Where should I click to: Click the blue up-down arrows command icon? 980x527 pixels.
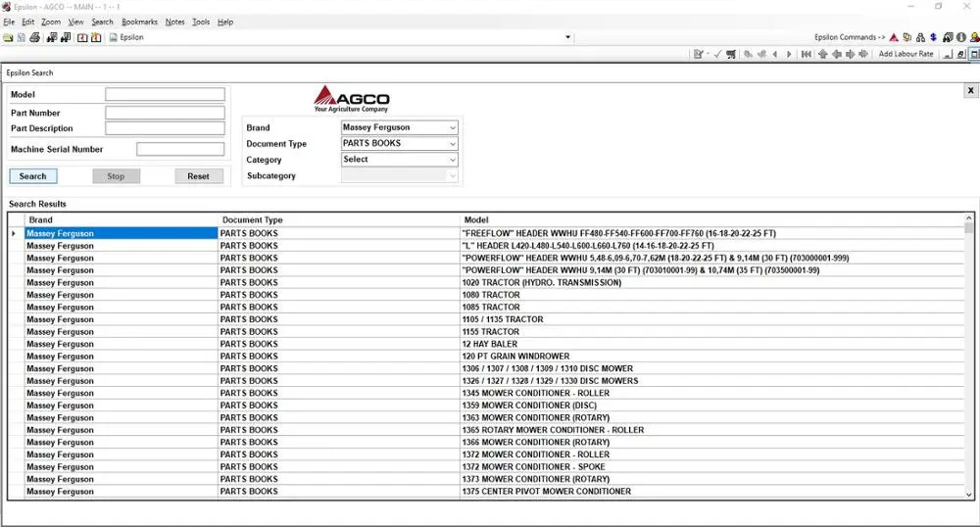pyautogui.click(x=933, y=37)
